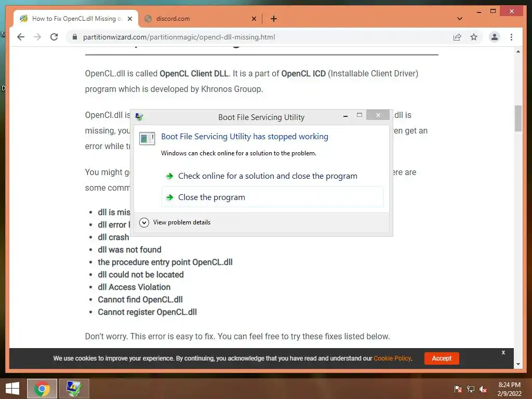Click the text 'dll was not found'

coord(129,250)
